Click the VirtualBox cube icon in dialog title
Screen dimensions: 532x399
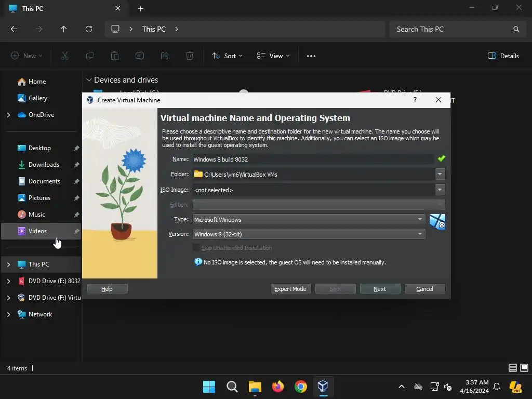90,100
